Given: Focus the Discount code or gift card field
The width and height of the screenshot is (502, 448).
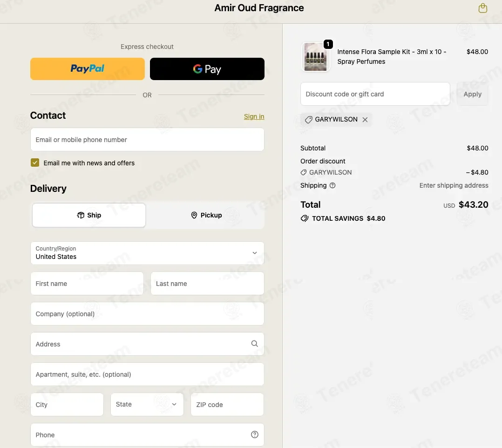Looking at the screenshot, I should point(375,94).
